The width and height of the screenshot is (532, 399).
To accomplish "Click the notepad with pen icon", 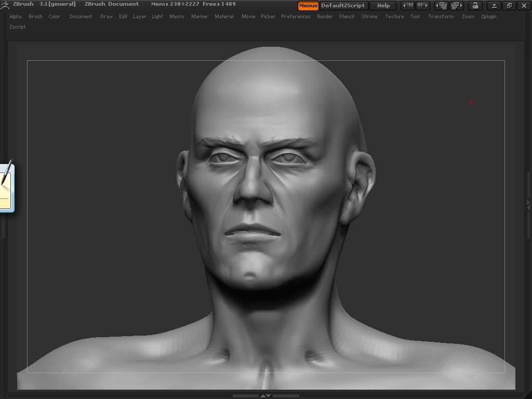I will click(x=7, y=186).
